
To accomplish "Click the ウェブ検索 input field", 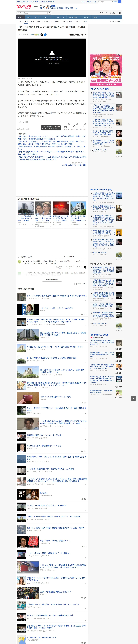I will (105, 2).
